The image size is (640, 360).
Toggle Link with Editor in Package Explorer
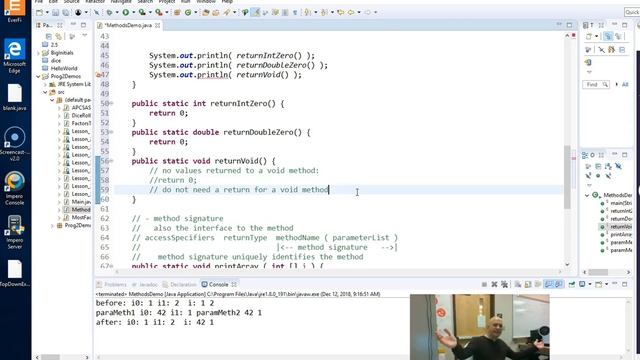click(x=58, y=36)
